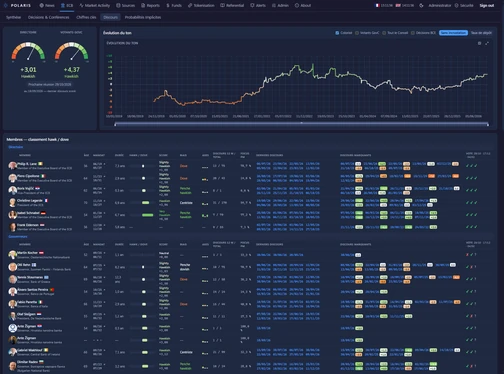Open the News section icon
504x374 pixels.
[42, 5]
